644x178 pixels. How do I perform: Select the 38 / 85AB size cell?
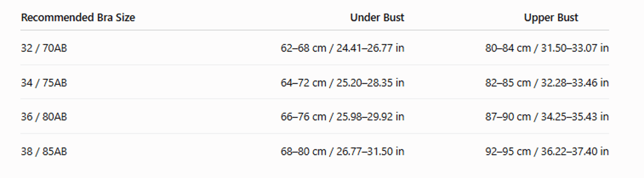44,151
